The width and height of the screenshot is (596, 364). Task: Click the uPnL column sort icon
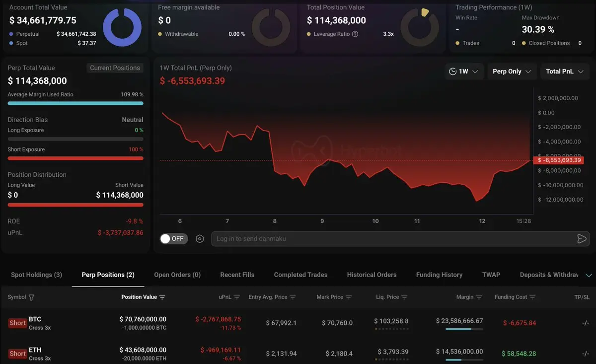tap(237, 297)
